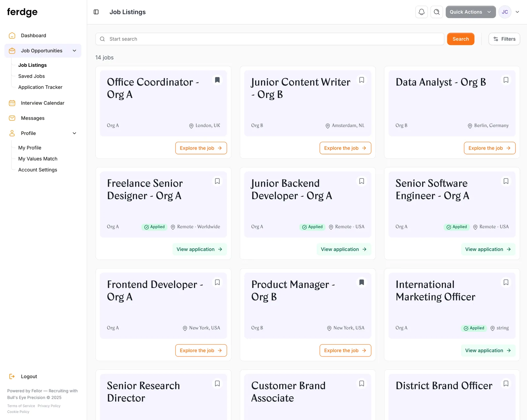This screenshot has width=527, height=420.
Task: Open the Filters panel
Action: [x=504, y=39]
